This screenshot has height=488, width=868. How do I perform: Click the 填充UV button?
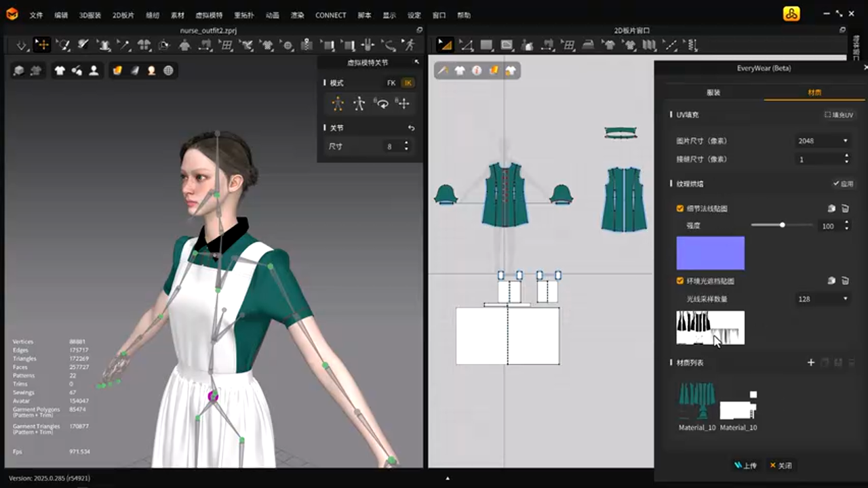(839, 115)
